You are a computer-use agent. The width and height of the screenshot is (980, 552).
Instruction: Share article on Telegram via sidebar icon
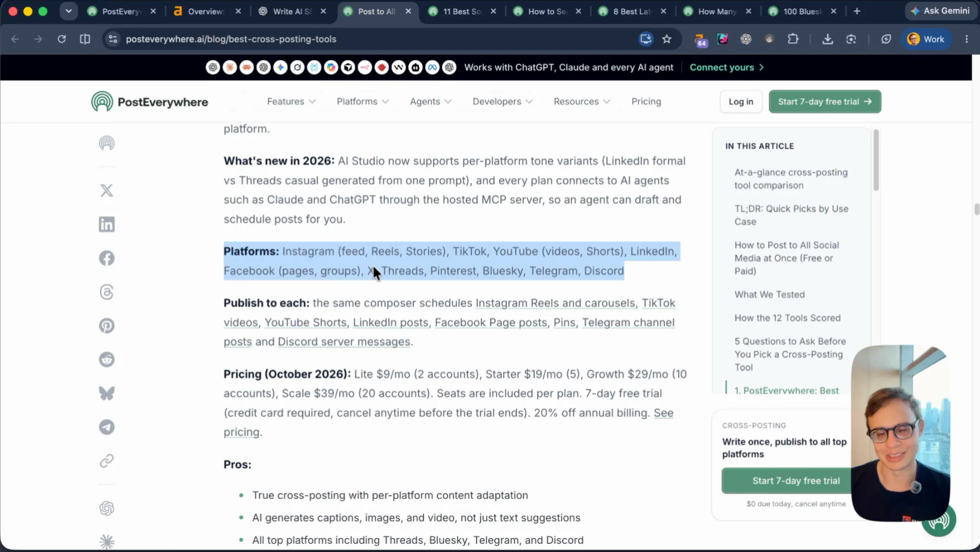coord(106,427)
